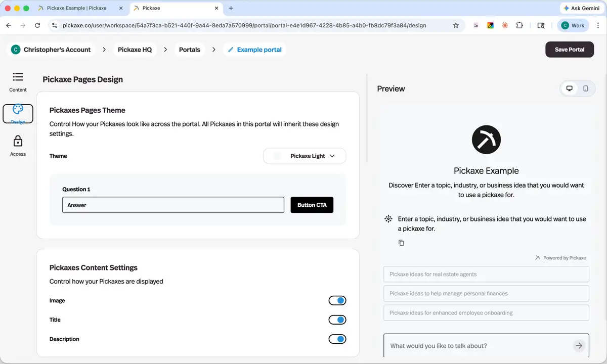
Task: Open the Work profile button
Action: 573,25
